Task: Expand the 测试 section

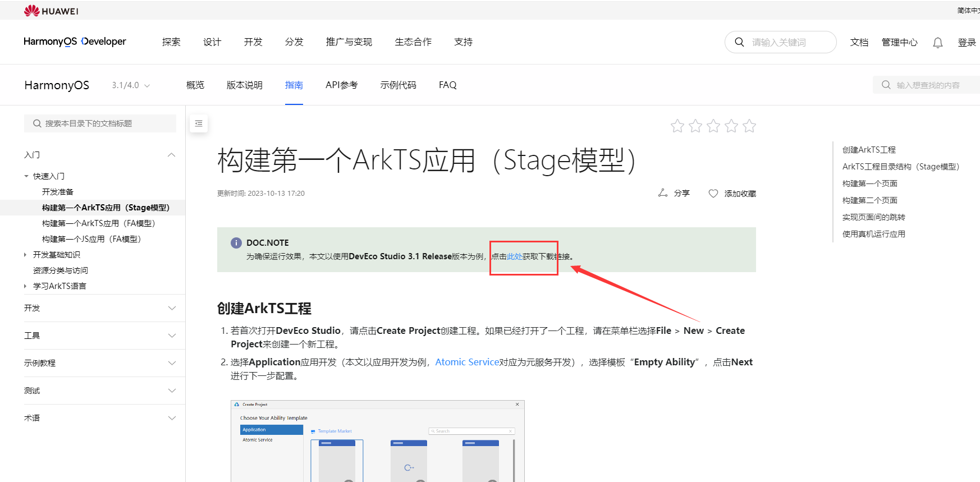Action: pyautogui.click(x=172, y=391)
